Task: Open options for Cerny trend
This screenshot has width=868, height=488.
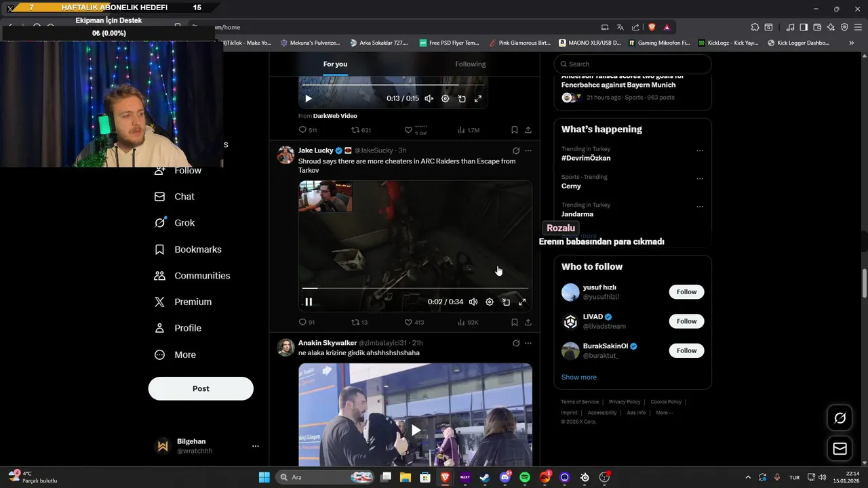Action: click(700, 179)
